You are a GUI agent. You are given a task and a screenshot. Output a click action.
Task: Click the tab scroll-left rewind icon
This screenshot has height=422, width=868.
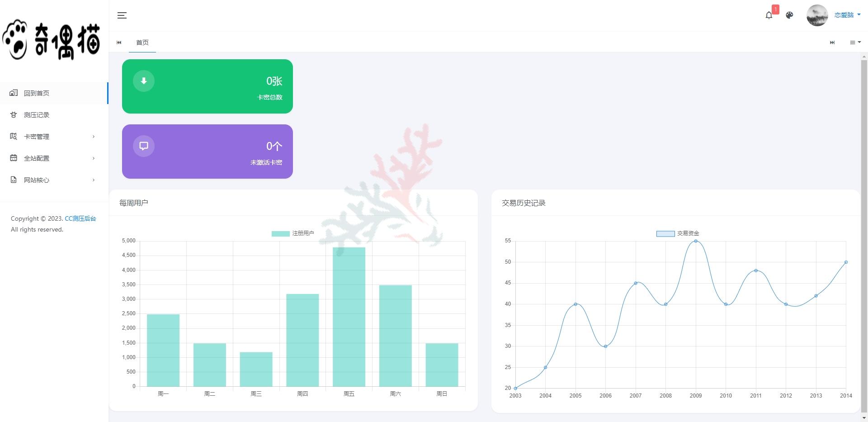click(x=119, y=43)
